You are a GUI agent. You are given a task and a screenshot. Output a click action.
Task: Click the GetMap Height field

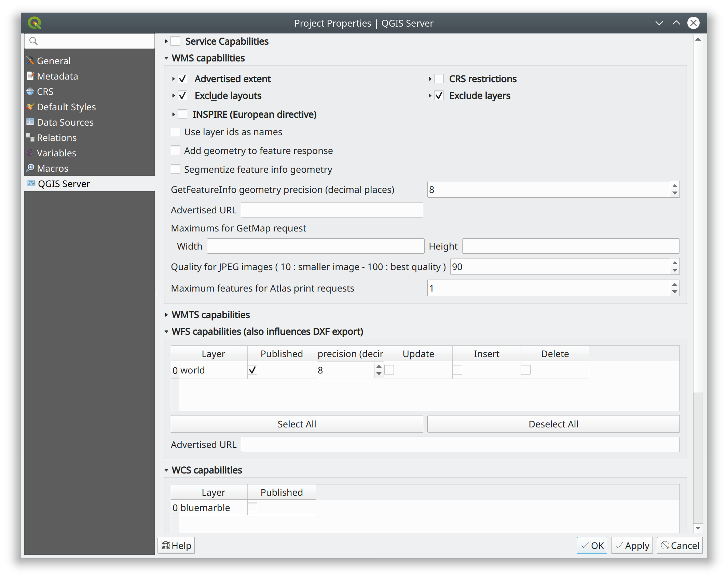coord(571,246)
